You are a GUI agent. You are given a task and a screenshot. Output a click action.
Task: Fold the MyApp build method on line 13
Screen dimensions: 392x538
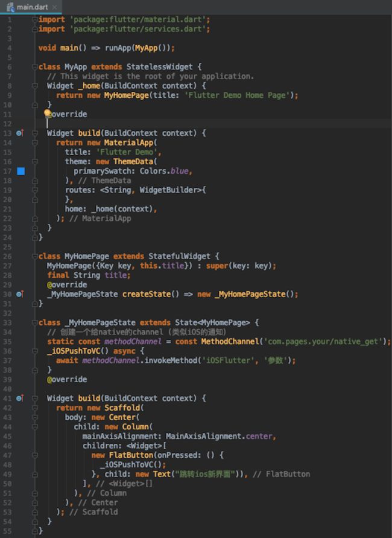tap(34, 133)
